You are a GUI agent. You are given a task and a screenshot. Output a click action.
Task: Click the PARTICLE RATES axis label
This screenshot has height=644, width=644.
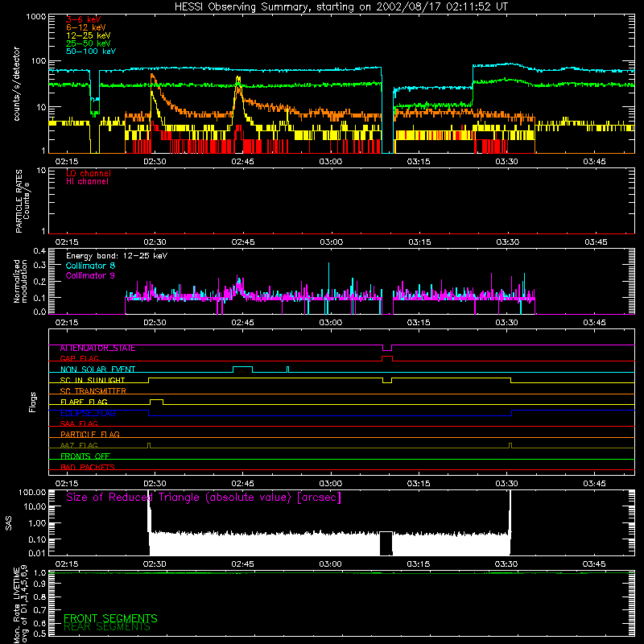19,201
